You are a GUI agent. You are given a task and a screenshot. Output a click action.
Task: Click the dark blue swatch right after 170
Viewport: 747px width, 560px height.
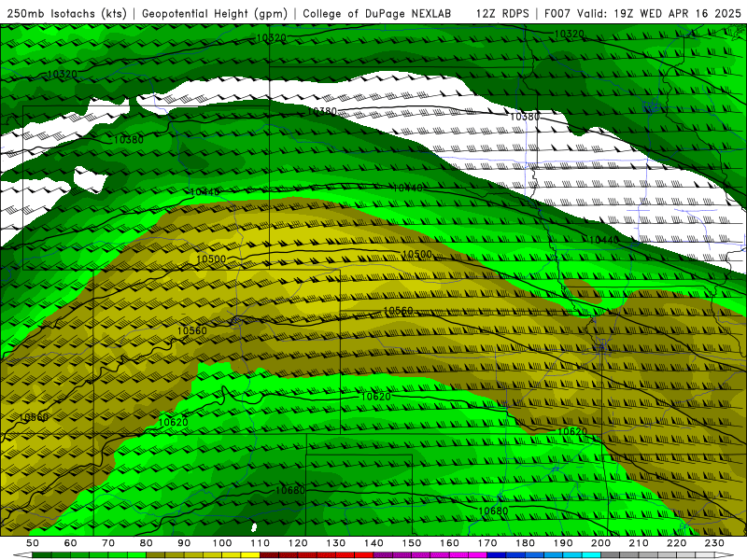(497, 555)
